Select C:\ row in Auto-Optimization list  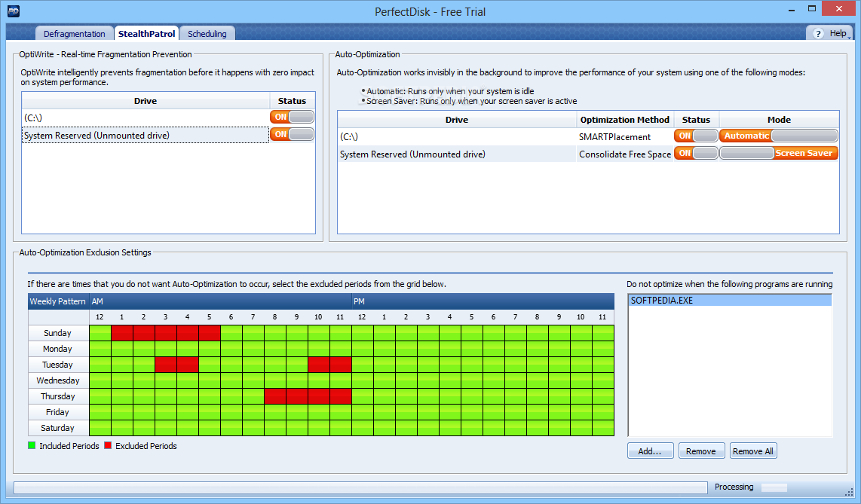(x=457, y=136)
